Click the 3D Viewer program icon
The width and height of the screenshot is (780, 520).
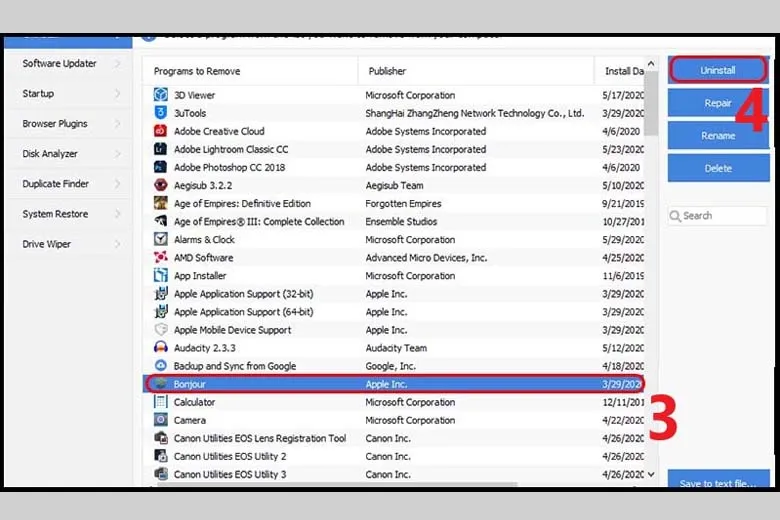click(x=160, y=95)
